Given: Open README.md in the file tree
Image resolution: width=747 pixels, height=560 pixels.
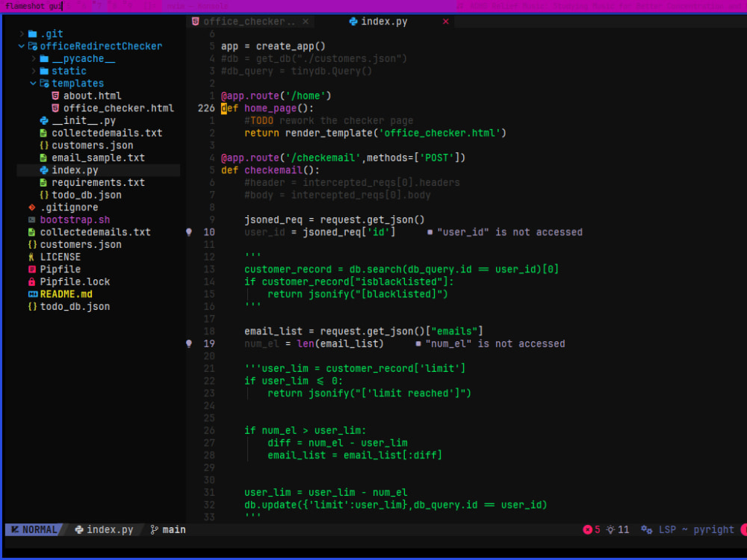Looking at the screenshot, I should tap(66, 294).
